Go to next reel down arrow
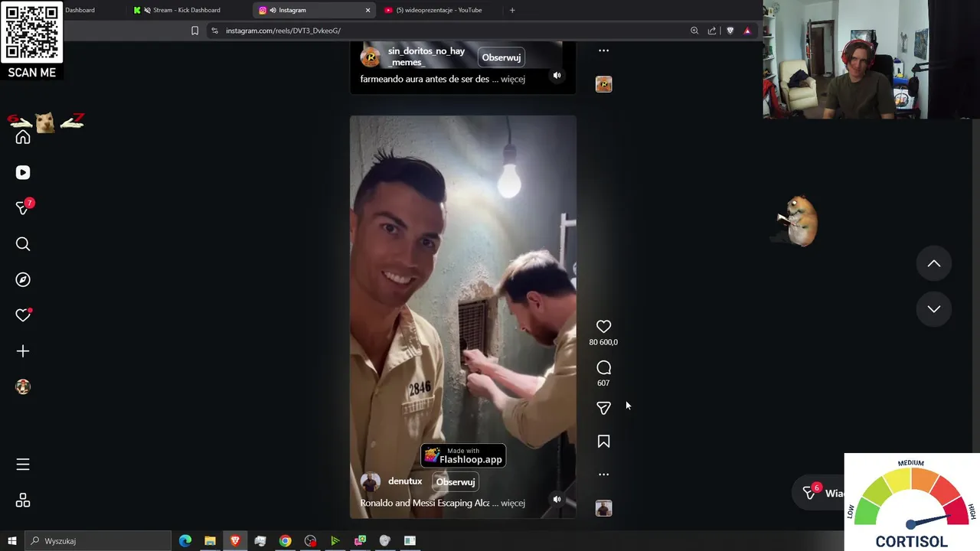 point(934,309)
